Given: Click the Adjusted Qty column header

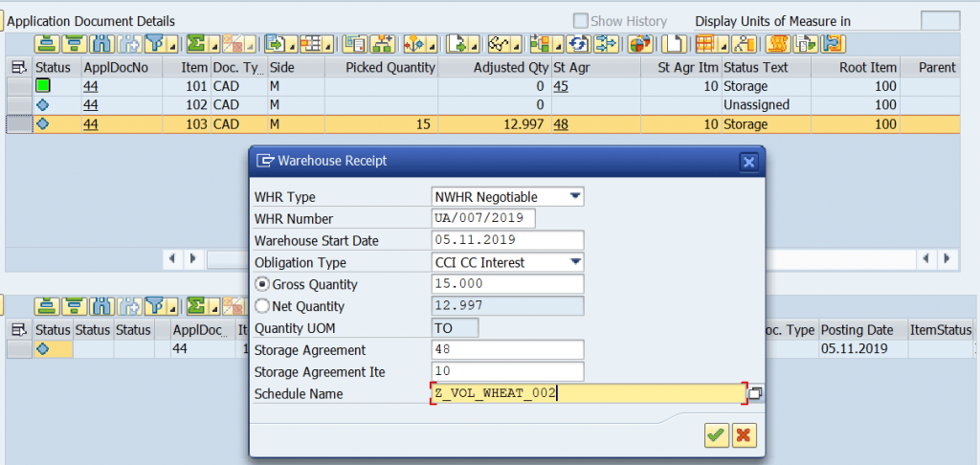Looking at the screenshot, I should tap(494, 68).
